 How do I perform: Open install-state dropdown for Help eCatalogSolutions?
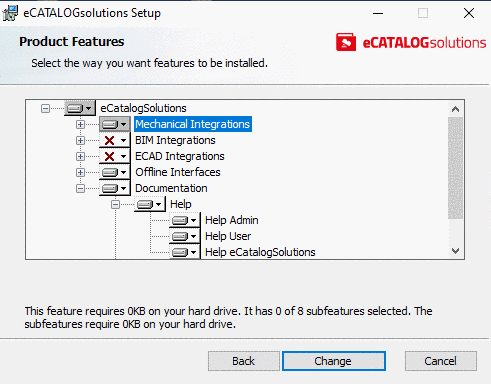185,252
